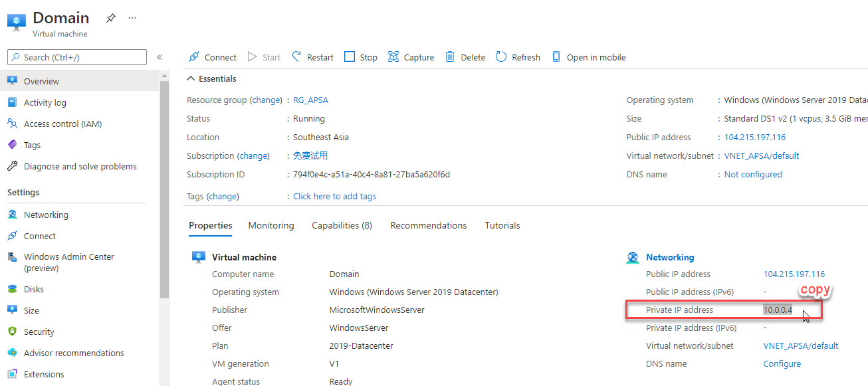Refresh the overview page
The width and height of the screenshot is (868, 386).
click(x=518, y=57)
